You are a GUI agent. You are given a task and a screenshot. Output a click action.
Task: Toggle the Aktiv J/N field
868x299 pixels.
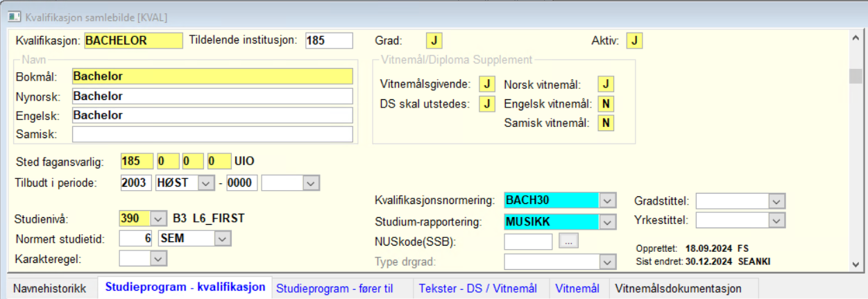coord(634,41)
